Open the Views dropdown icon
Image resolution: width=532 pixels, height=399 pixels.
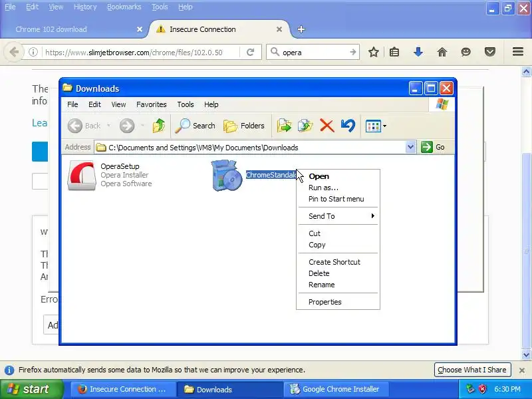[376, 126]
